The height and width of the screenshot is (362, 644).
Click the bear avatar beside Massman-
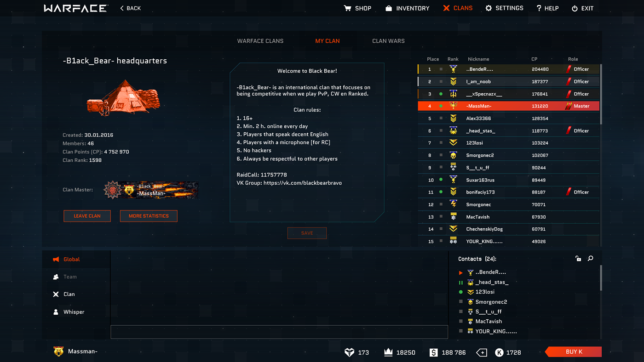(x=58, y=352)
